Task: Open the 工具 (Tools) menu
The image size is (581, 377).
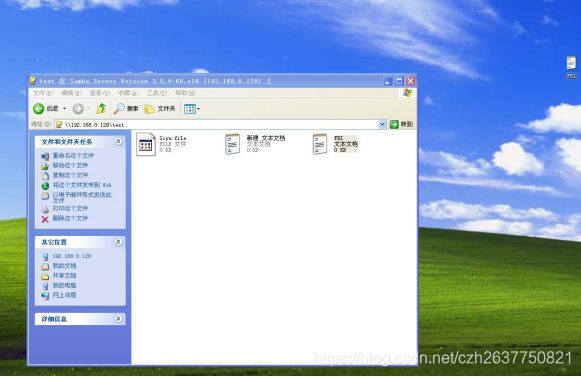Action: 157,93
